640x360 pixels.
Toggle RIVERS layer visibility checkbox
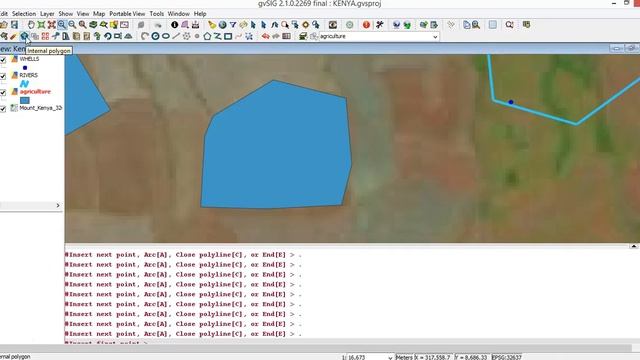pyautogui.click(x=3, y=76)
